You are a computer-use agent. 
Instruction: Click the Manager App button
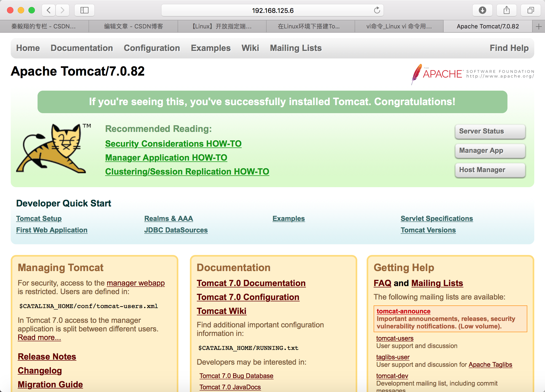coord(490,151)
